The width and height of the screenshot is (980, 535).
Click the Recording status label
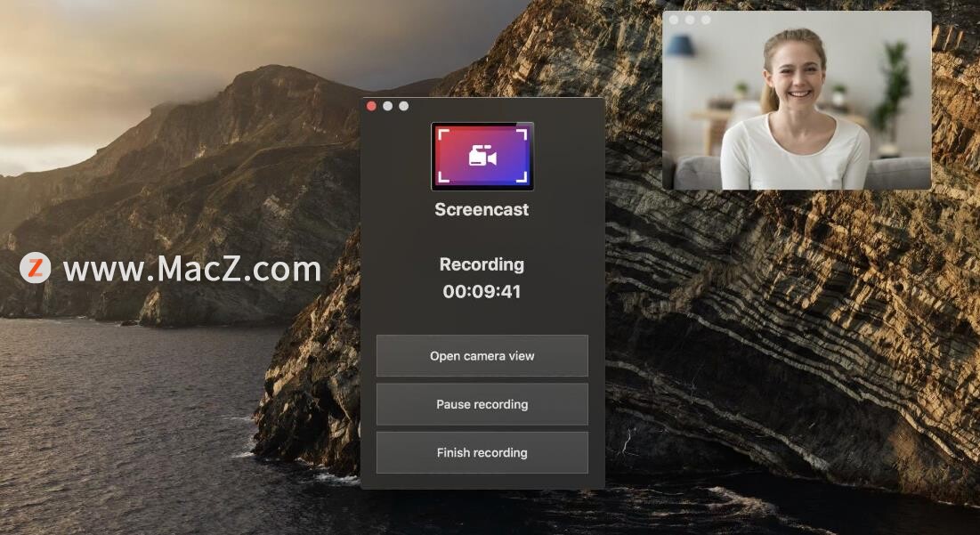click(x=482, y=264)
